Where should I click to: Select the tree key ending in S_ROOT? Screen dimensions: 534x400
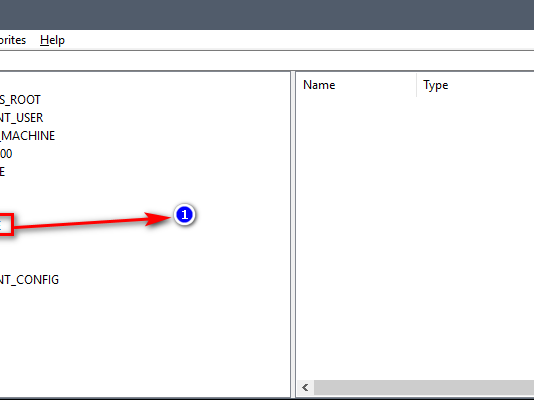(x=20, y=100)
